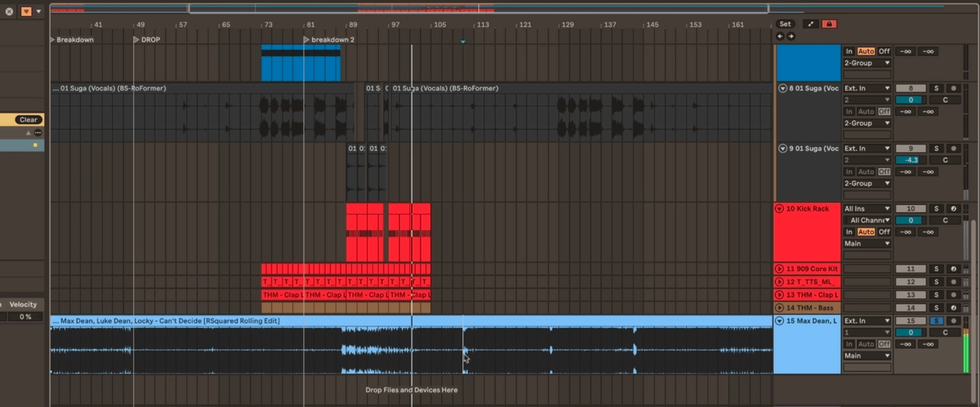980x407 pixels.
Task: Open the Ext. In input dropdown on track 8
Action: (867, 88)
